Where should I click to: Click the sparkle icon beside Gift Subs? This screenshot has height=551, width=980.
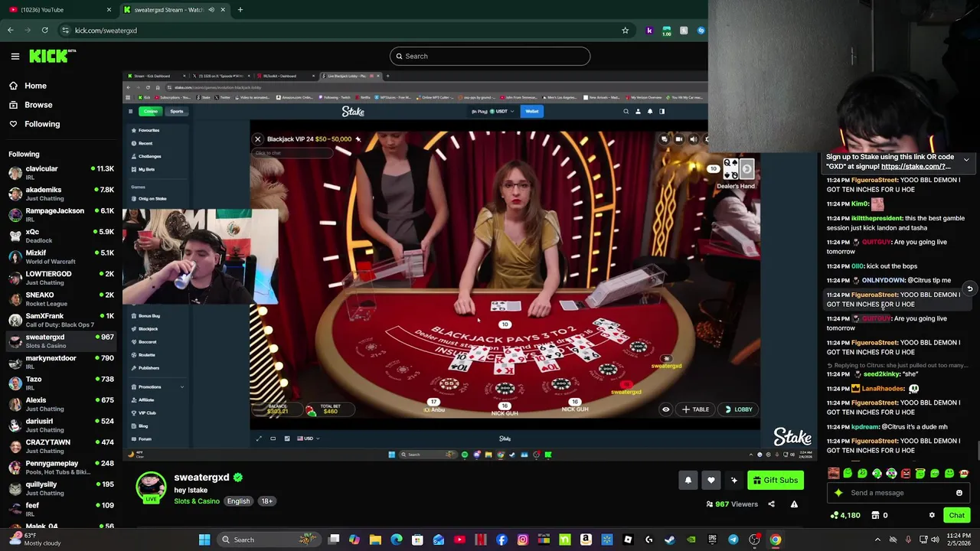point(734,480)
